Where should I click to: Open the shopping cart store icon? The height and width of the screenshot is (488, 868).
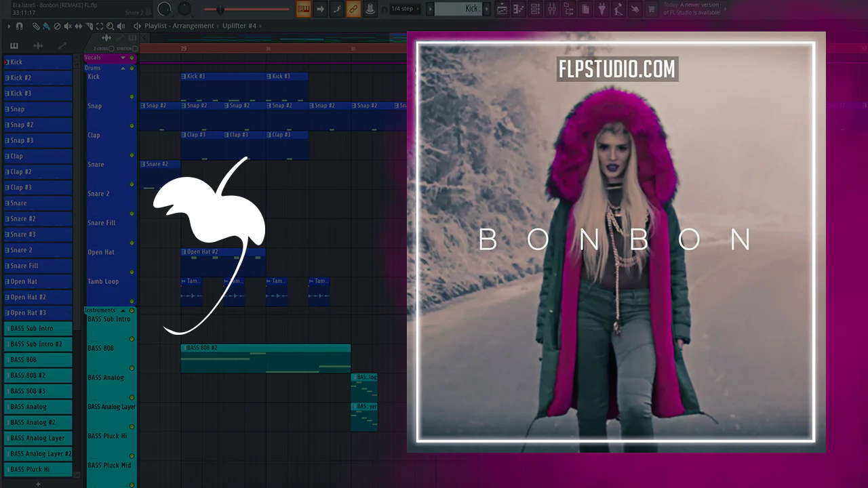pos(651,9)
